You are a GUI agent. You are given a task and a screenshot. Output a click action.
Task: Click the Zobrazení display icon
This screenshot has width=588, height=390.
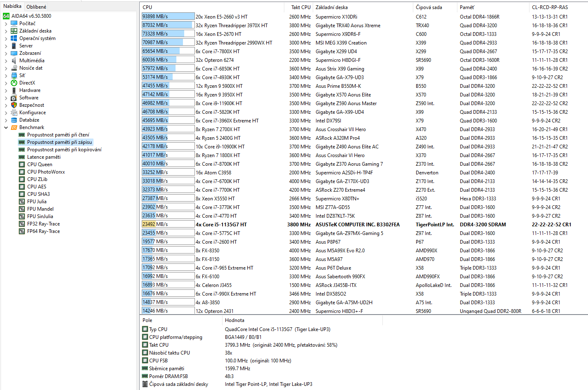[14, 53]
